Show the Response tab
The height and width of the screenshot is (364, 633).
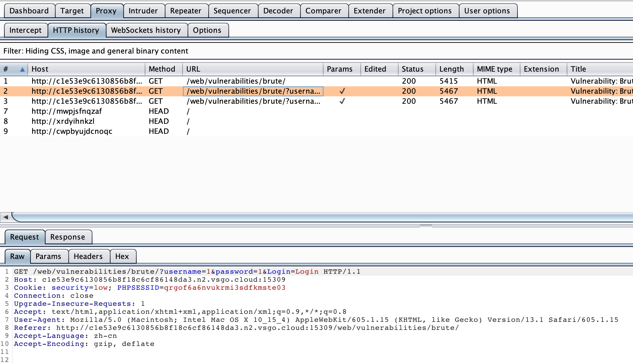coord(68,237)
